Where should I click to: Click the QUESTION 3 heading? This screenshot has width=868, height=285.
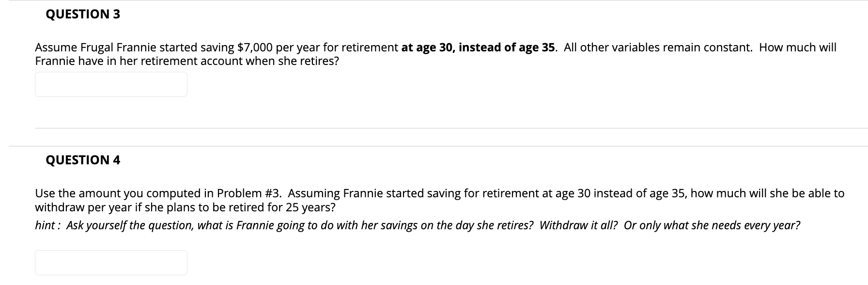[83, 14]
